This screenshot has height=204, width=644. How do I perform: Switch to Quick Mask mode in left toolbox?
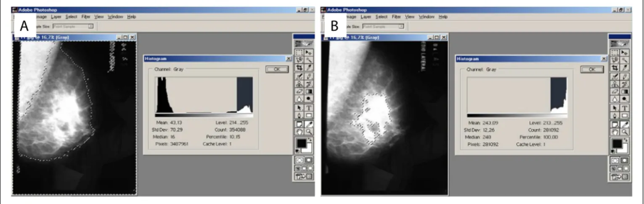(x=309, y=160)
